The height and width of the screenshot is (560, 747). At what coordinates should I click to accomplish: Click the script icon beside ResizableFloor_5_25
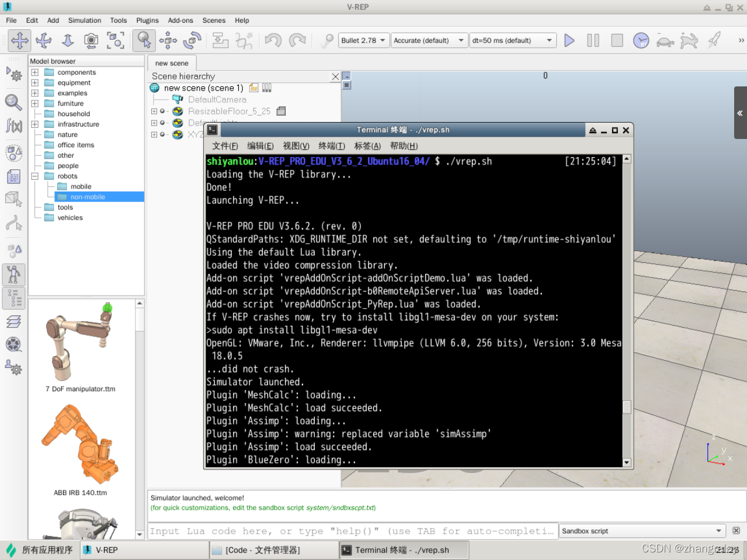(x=281, y=111)
